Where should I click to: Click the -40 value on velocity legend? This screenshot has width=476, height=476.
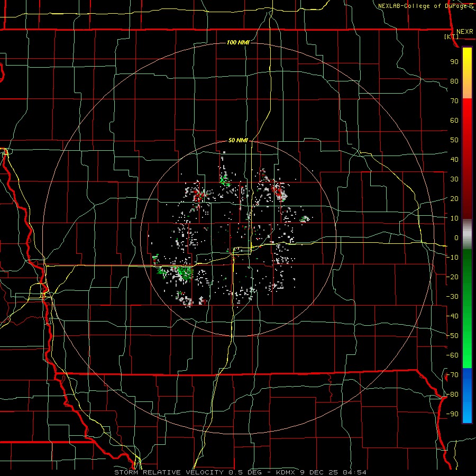click(452, 316)
